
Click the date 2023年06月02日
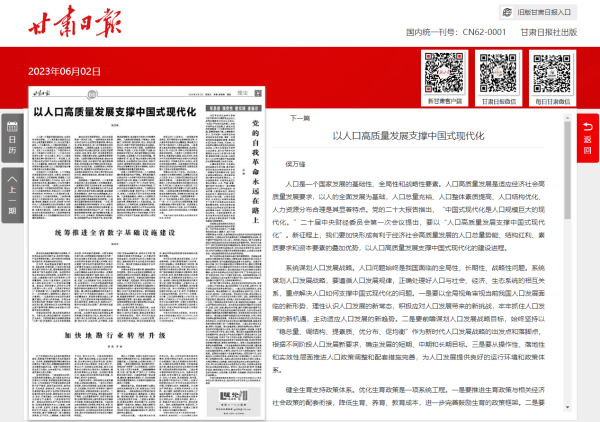[x=64, y=72]
